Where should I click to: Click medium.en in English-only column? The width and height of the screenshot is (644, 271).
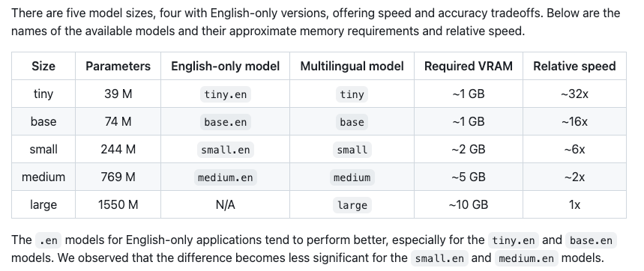(x=225, y=177)
